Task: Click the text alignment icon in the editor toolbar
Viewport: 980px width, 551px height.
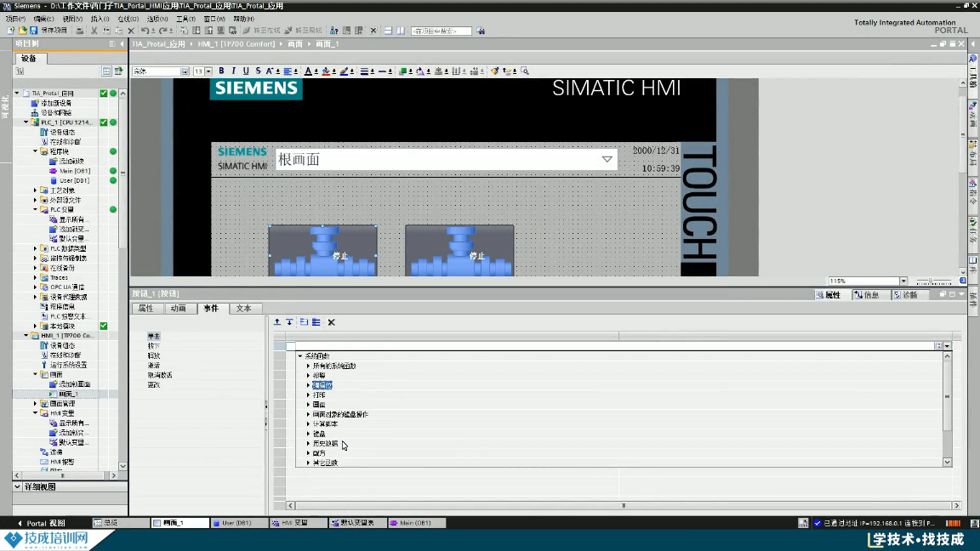Action: 288,71
